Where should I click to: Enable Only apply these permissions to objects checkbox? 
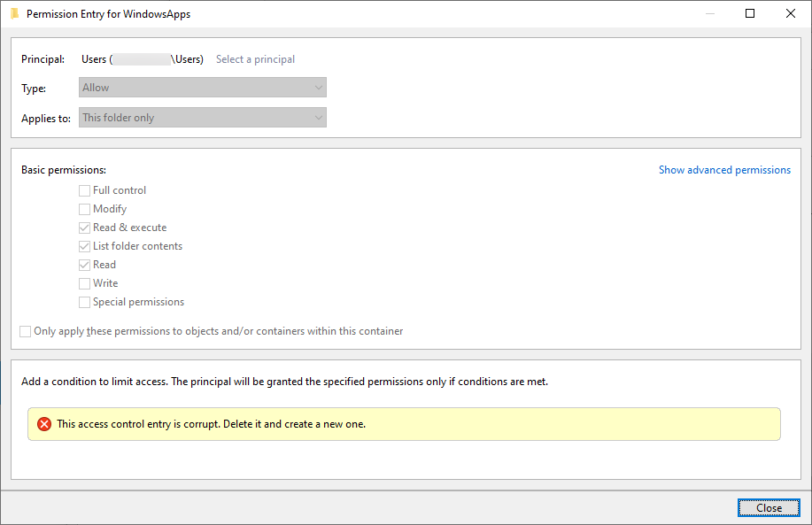[x=25, y=331]
